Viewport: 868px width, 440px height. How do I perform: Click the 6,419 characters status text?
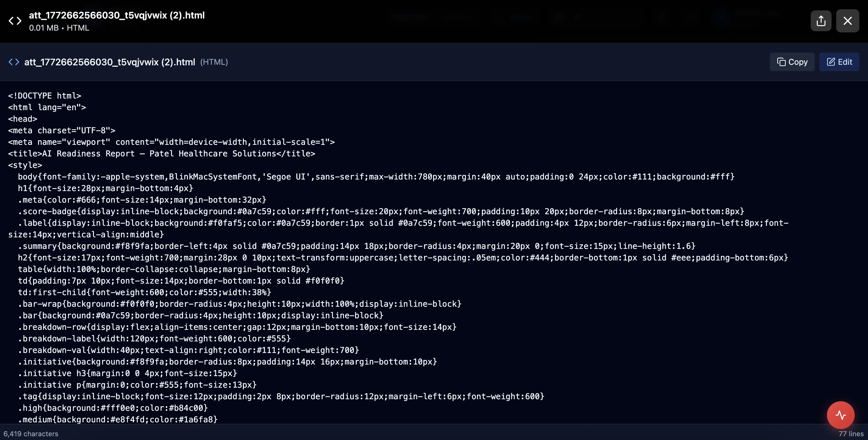pos(31,434)
